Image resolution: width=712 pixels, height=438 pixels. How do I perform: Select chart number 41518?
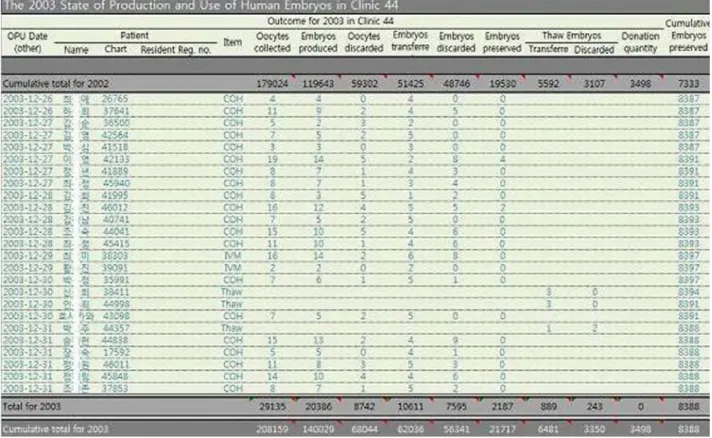pos(115,147)
